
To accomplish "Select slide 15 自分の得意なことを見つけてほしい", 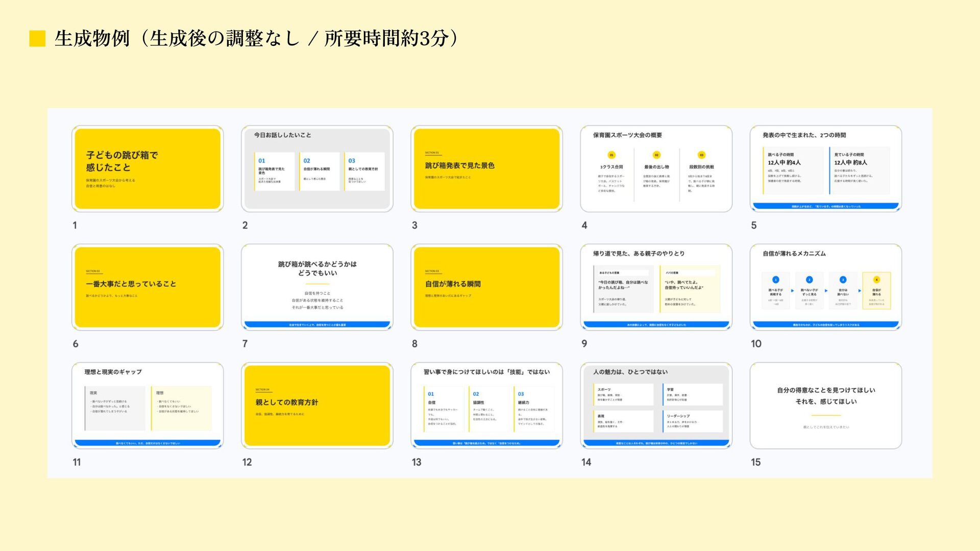I will click(825, 406).
